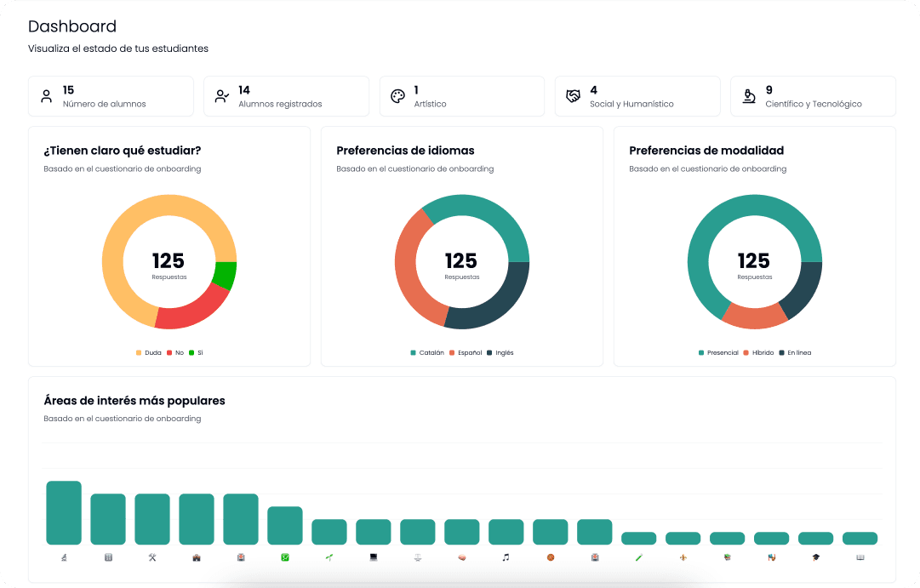Click the '15' student count value
Image resolution: width=920 pixels, height=588 pixels.
coord(69,90)
